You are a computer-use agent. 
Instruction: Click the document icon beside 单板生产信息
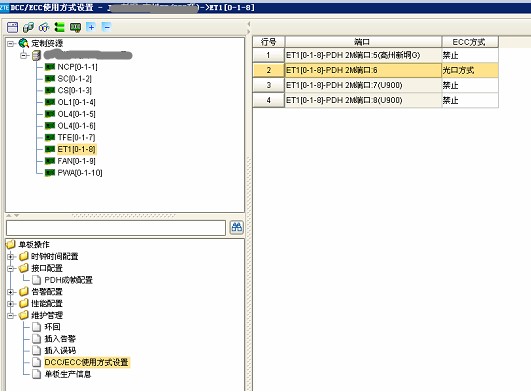[x=37, y=374]
